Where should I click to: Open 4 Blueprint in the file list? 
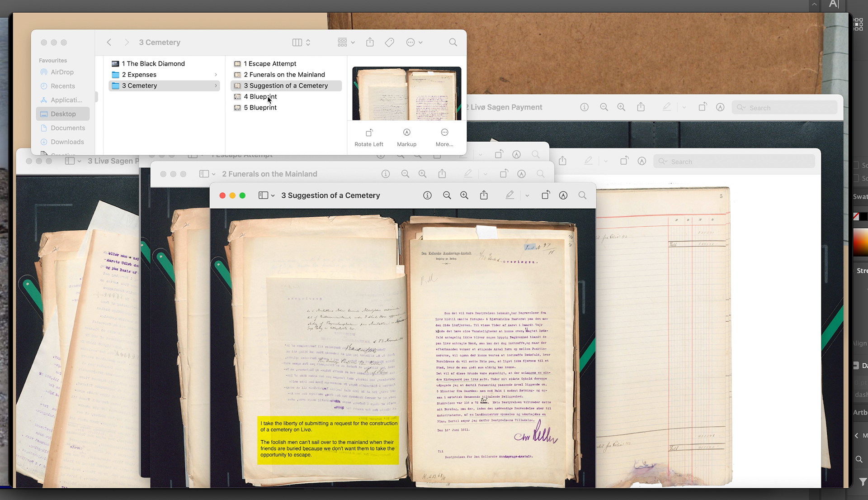(x=260, y=97)
